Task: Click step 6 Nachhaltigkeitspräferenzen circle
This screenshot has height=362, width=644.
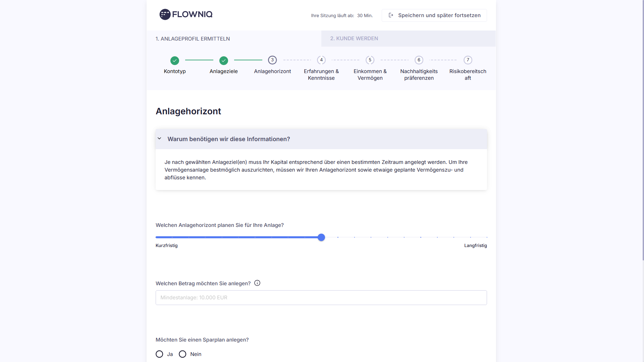Action: (x=419, y=60)
